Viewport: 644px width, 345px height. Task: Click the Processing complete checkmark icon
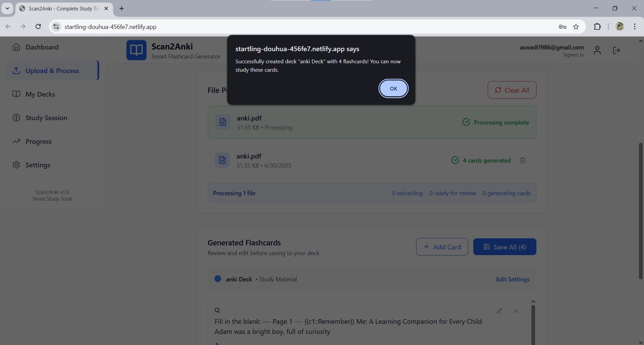click(466, 122)
